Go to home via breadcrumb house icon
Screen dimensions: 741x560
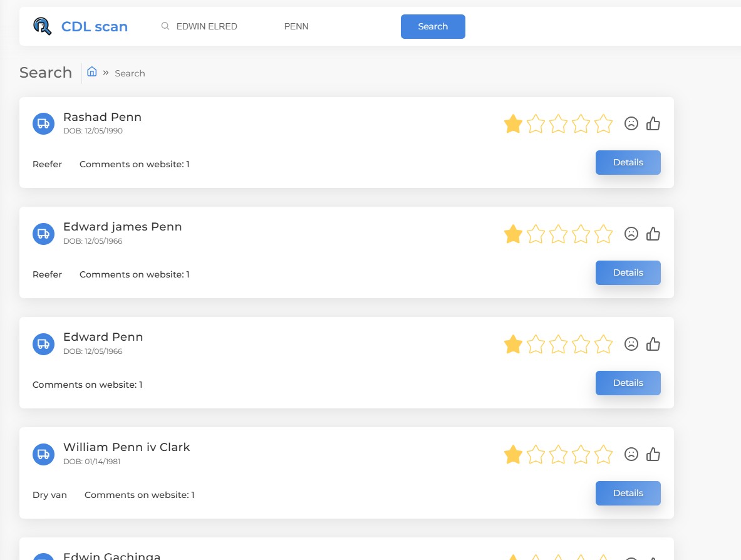[x=92, y=72]
